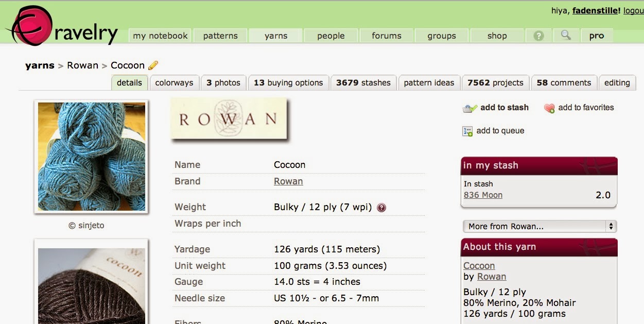Viewport: 644px width, 324px height.
Task: Click add to favorites text link
Action: click(x=586, y=108)
